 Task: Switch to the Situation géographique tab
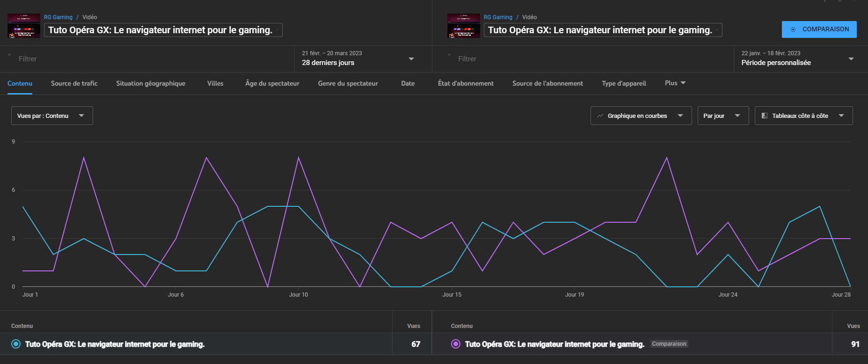[x=151, y=83]
